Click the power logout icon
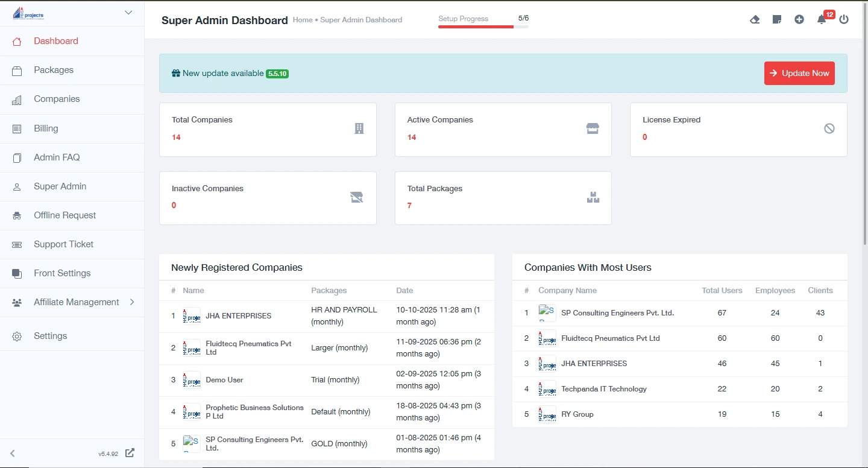Viewport: 868px width, 468px height. coord(844,19)
